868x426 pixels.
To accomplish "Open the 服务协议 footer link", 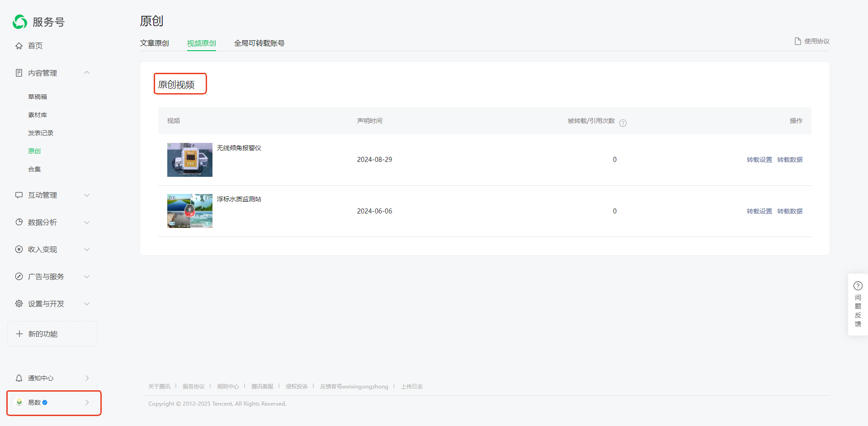I will (193, 387).
